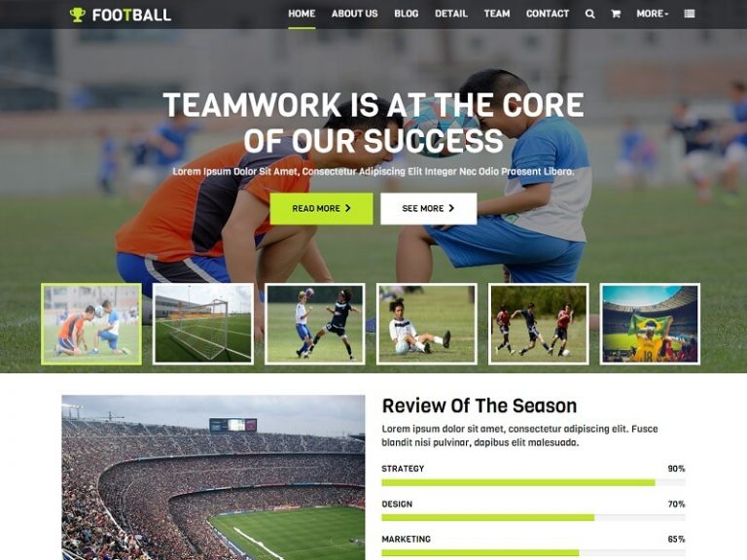The height and width of the screenshot is (560, 747).
Task: Open the DETAIL navigation item
Action: (x=451, y=14)
